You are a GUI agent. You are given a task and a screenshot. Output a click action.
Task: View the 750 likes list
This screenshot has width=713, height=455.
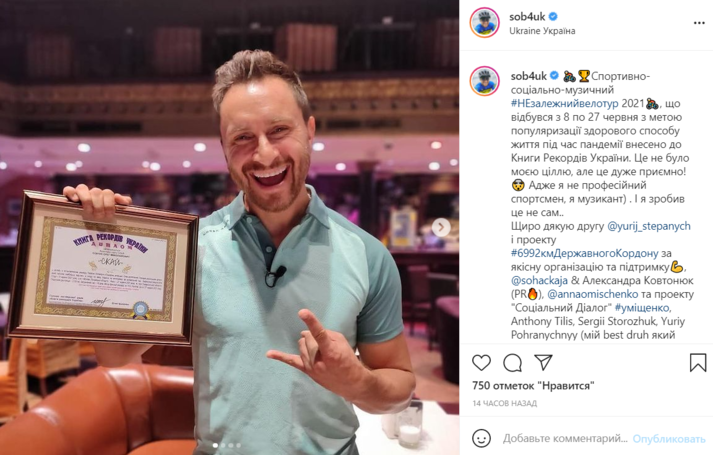(x=533, y=385)
